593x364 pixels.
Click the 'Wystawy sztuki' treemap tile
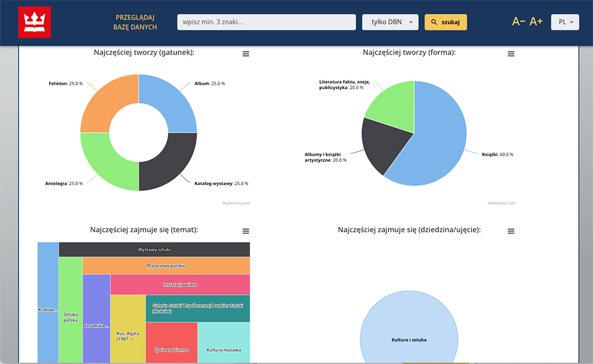pyautogui.click(x=154, y=250)
